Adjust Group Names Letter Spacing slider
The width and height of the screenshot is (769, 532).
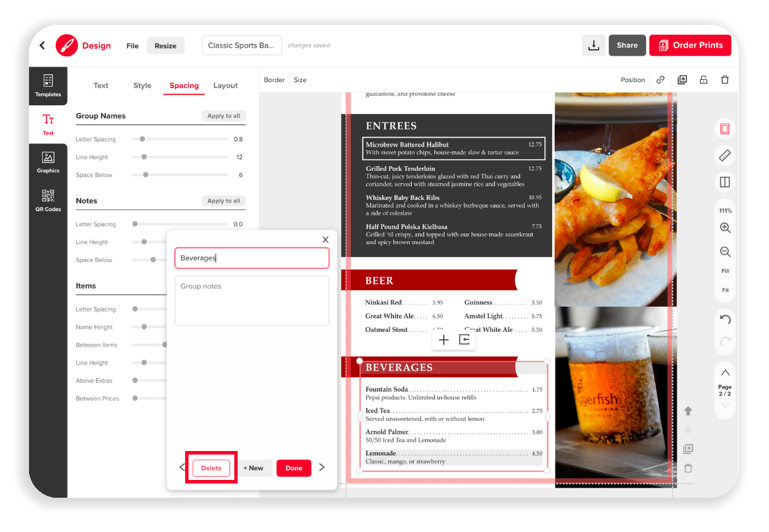[180, 140]
